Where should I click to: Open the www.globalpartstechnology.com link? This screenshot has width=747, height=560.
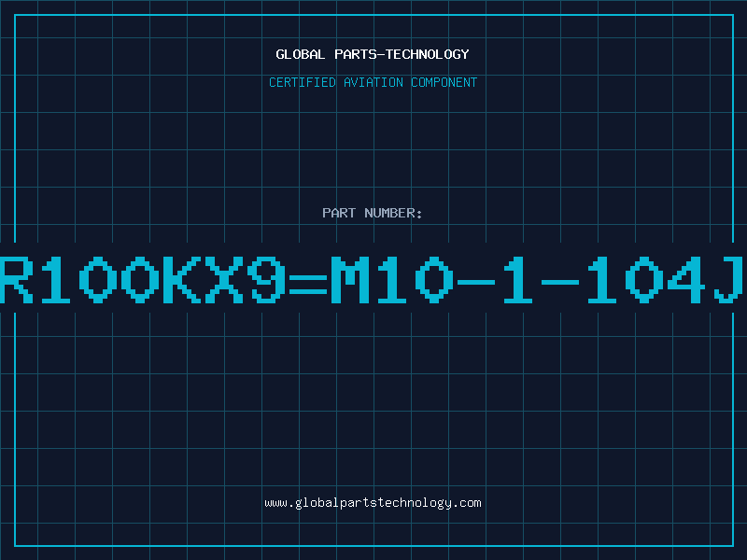coord(373,503)
